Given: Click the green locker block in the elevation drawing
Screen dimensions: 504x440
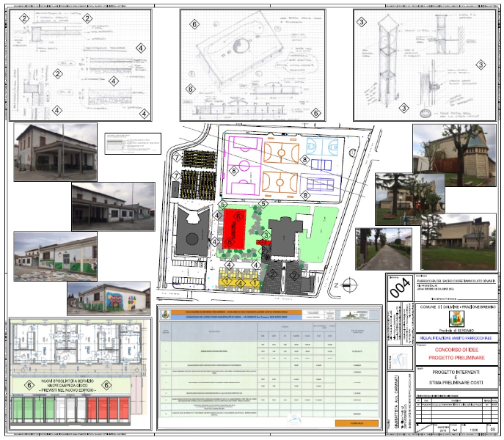Looking at the screenshot, I should coord(32,408).
